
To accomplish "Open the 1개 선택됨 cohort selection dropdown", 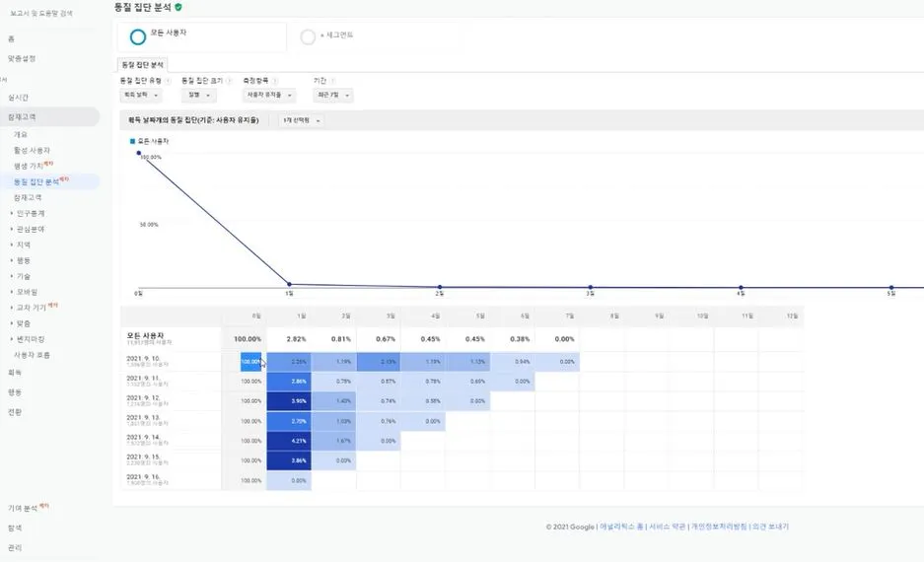I will tap(301, 120).
